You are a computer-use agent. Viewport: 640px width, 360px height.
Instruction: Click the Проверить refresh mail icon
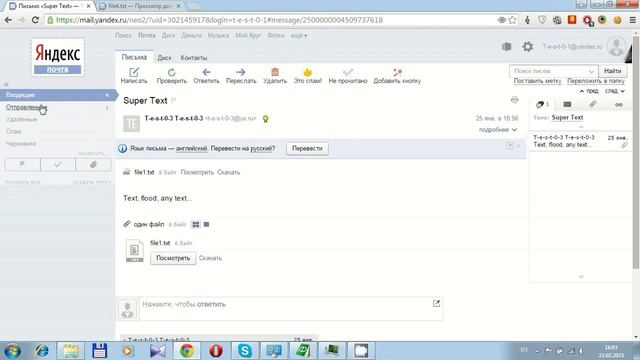171,72
